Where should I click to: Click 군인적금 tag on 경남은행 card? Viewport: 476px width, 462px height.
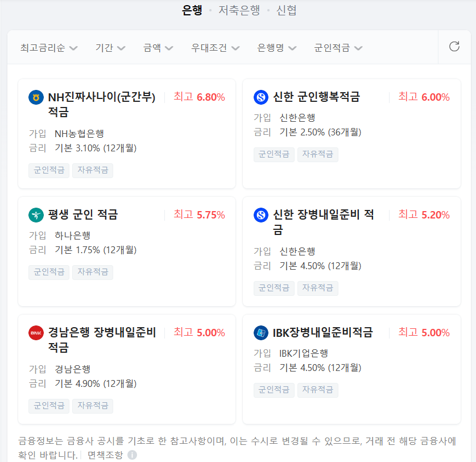tap(49, 406)
